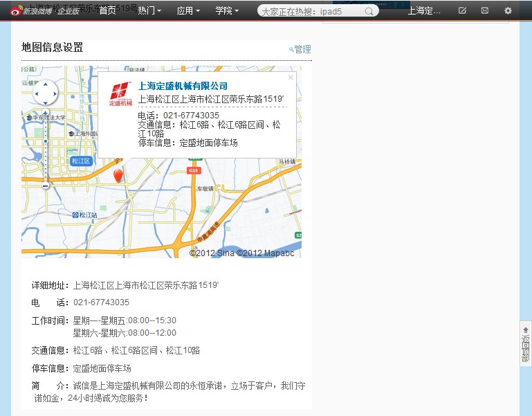Click the red location marker pin
532x416 pixels.
tap(118, 176)
